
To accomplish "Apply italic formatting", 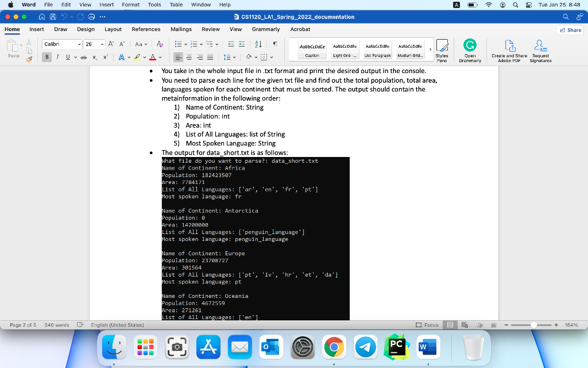I will (57, 57).
